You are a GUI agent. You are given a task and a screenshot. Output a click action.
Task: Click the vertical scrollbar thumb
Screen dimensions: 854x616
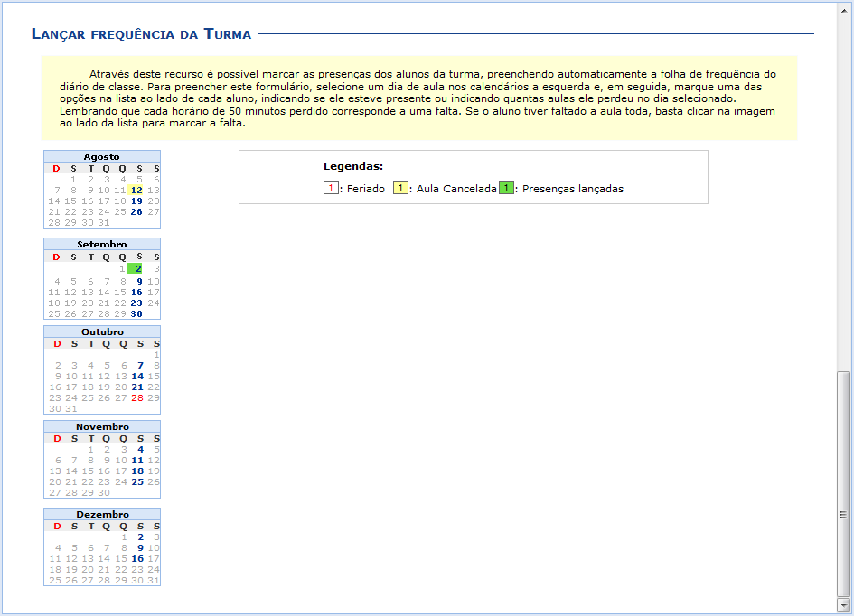(844, 484)
